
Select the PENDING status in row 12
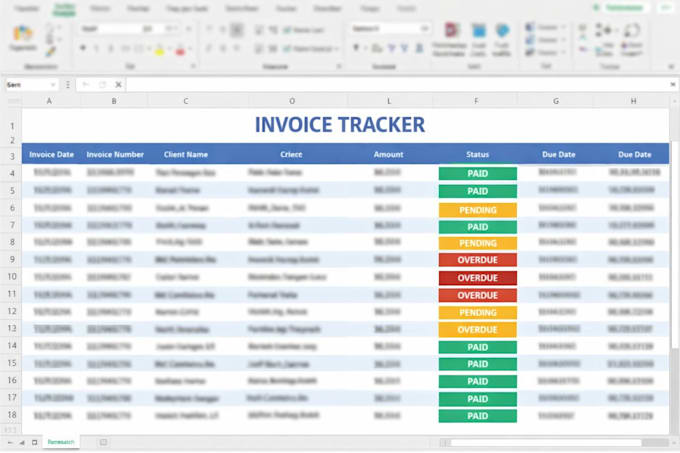coord(477,313)
